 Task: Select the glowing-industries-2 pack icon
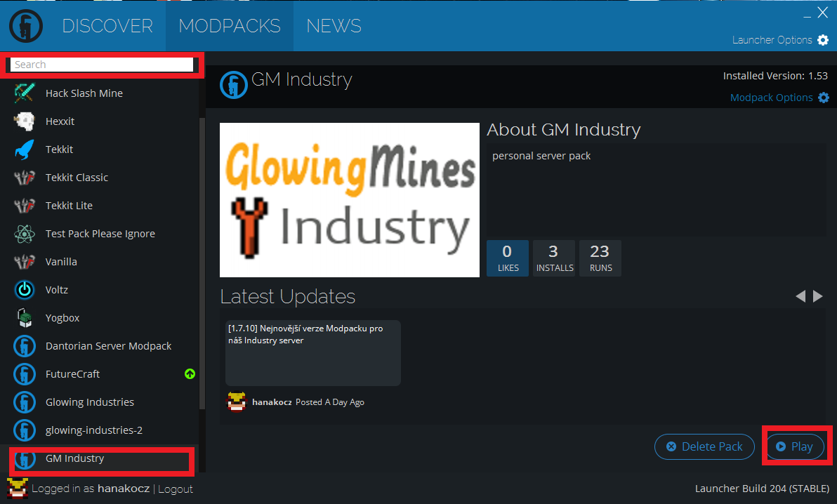(24, 430)
